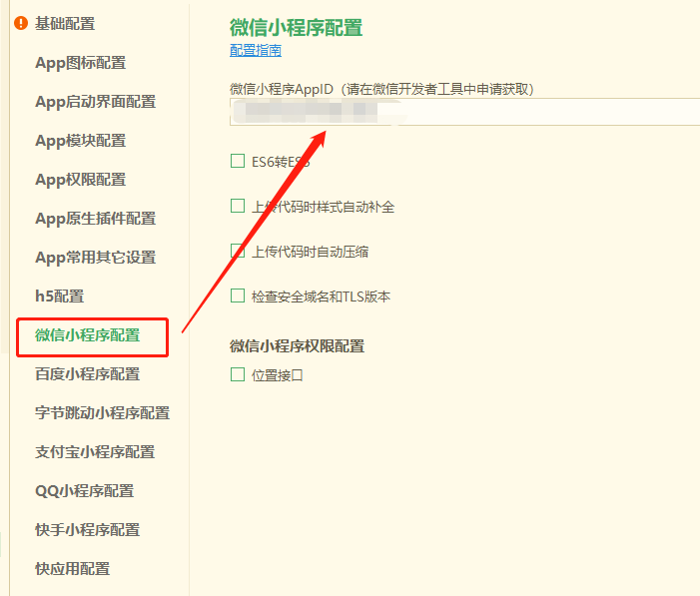This screenshot has height=596, width=700.
Task: Go to 字节跳动小程序配置
Action: tap(102, 413)
